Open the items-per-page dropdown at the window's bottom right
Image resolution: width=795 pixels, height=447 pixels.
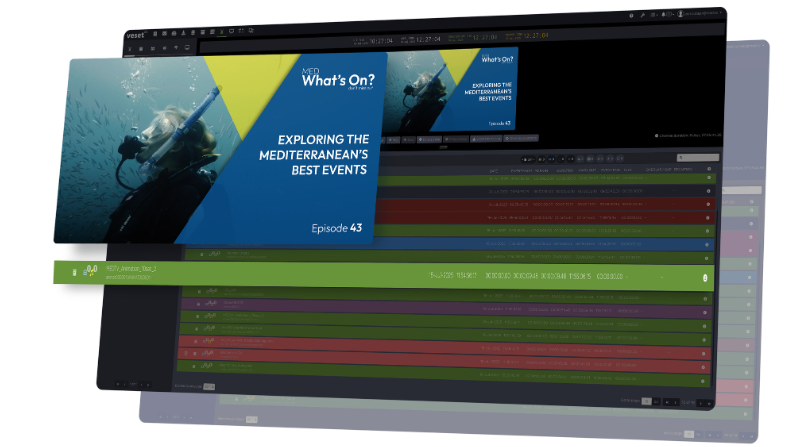(x=646, y=401)
